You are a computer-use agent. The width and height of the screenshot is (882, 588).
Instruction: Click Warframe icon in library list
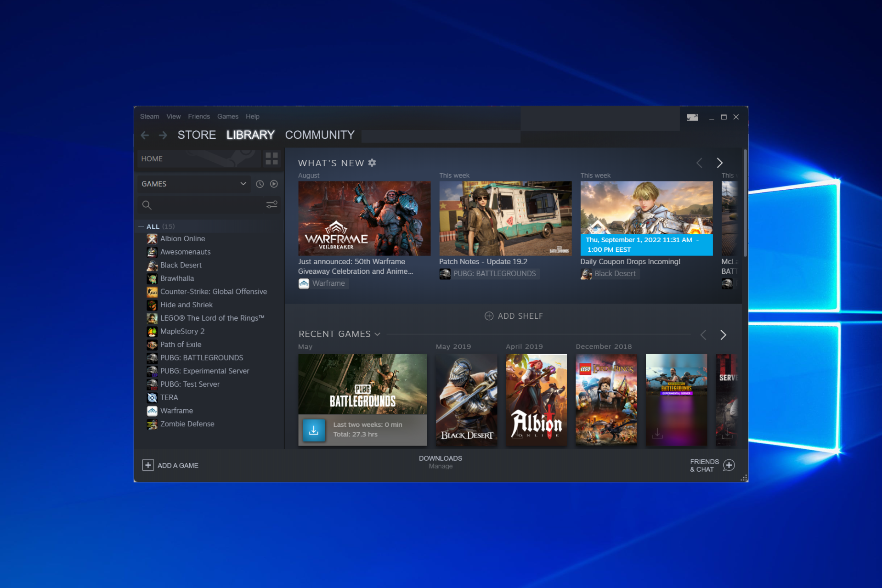152,411
